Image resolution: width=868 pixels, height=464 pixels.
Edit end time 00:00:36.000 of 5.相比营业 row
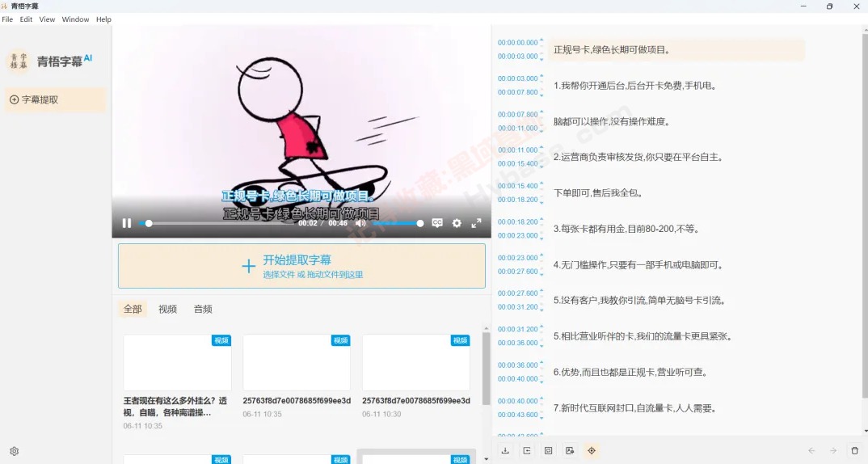[x=517, y=344]
